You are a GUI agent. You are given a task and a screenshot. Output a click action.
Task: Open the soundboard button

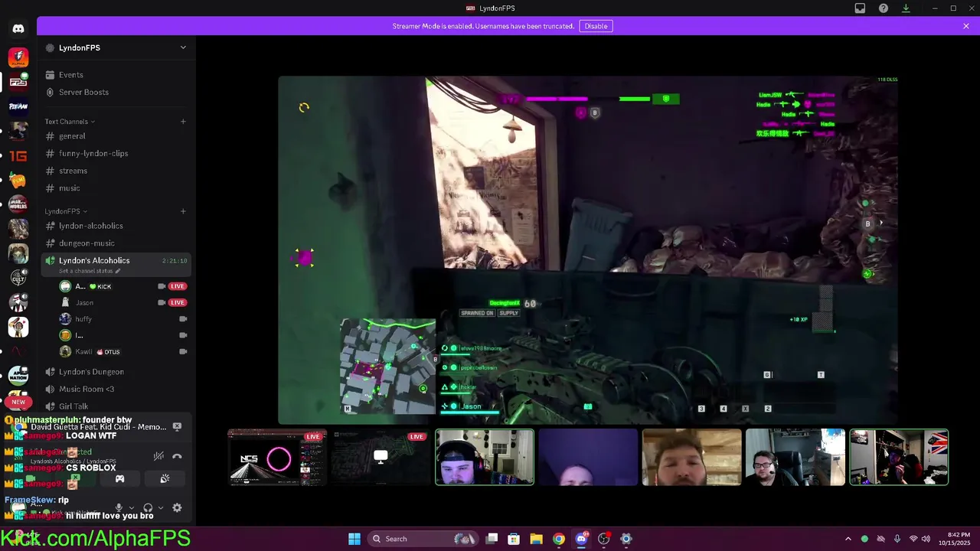(165, 479)
